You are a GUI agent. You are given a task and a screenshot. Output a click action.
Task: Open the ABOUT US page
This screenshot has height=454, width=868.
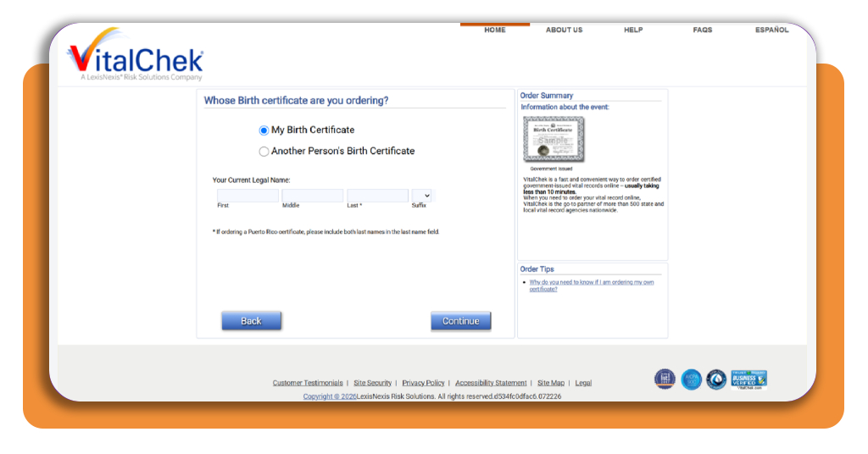(x=564, y=30)
